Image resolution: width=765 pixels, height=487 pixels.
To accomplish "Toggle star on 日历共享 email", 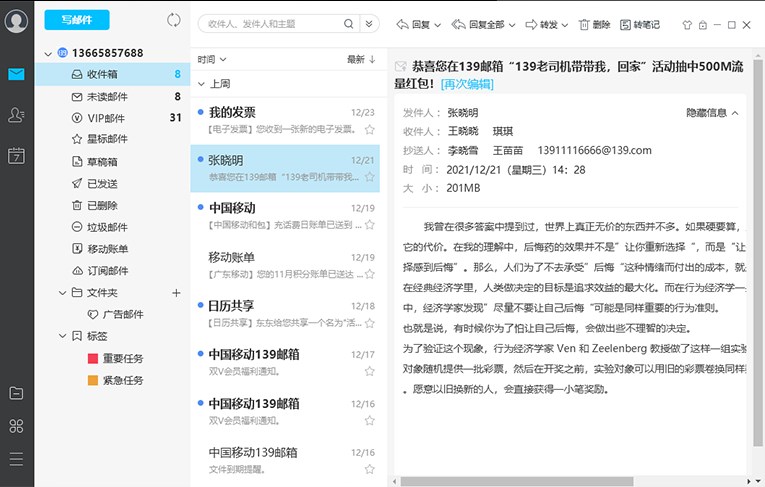I will (x=369, y=323).
